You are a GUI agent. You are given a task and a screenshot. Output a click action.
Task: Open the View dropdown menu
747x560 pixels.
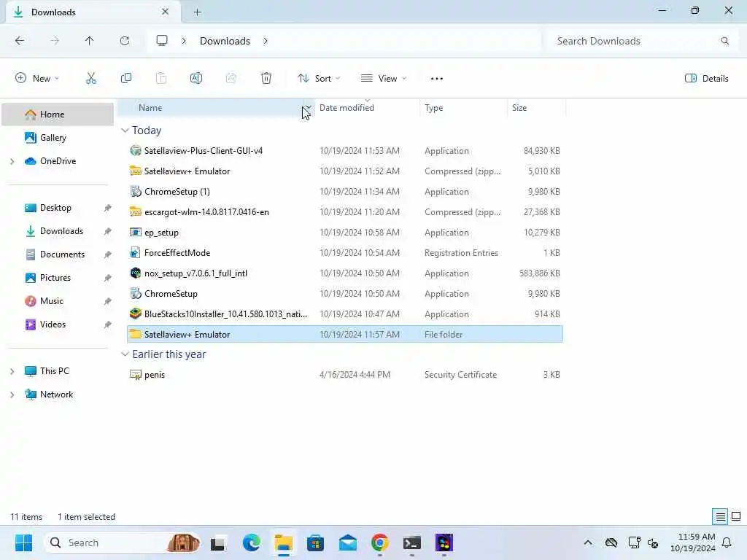point(384,79)
